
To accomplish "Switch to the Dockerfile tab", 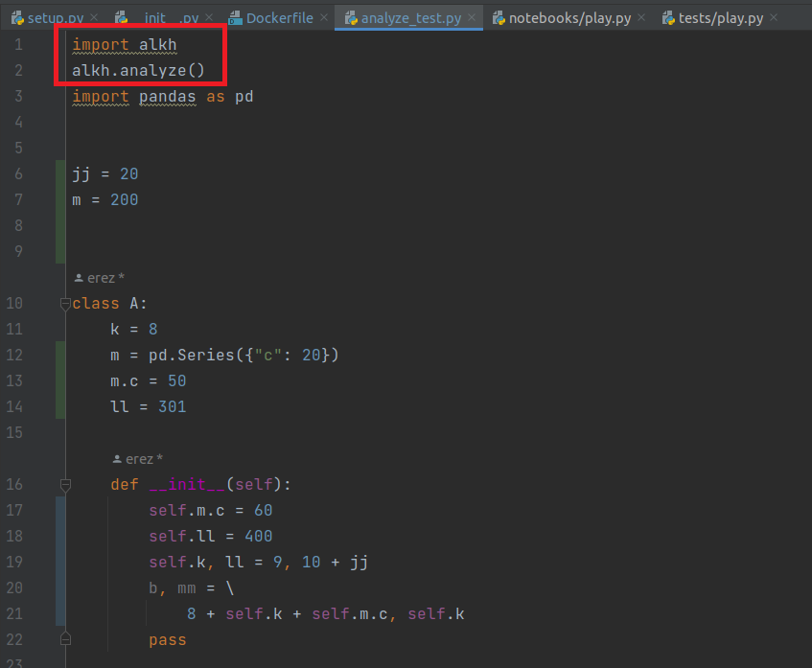I will (x=279, y=18).
